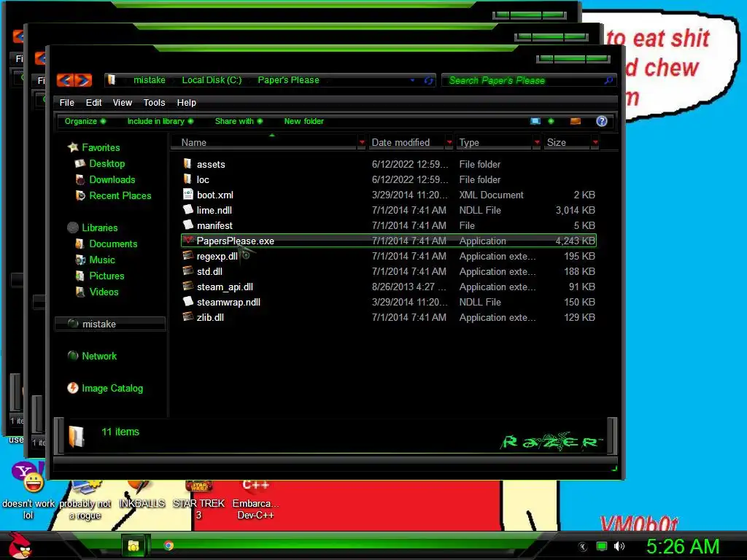Select the mistake computer node
The image size is (747, 560).
point(110,324)
